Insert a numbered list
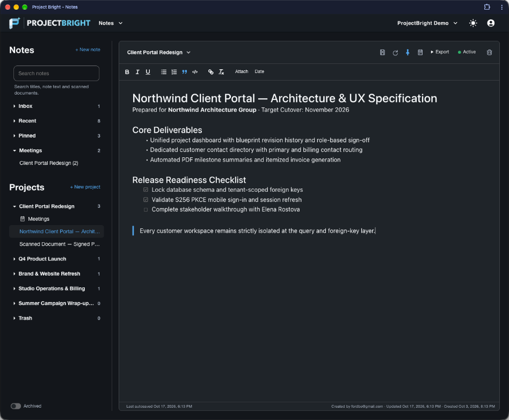 [174, 72]
